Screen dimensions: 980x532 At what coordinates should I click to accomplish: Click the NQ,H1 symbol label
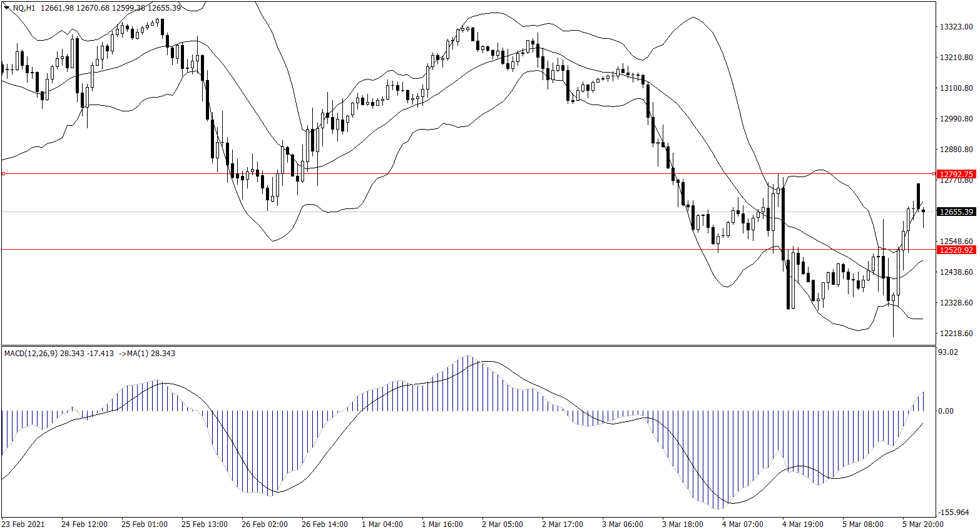[x=24, y=8]
